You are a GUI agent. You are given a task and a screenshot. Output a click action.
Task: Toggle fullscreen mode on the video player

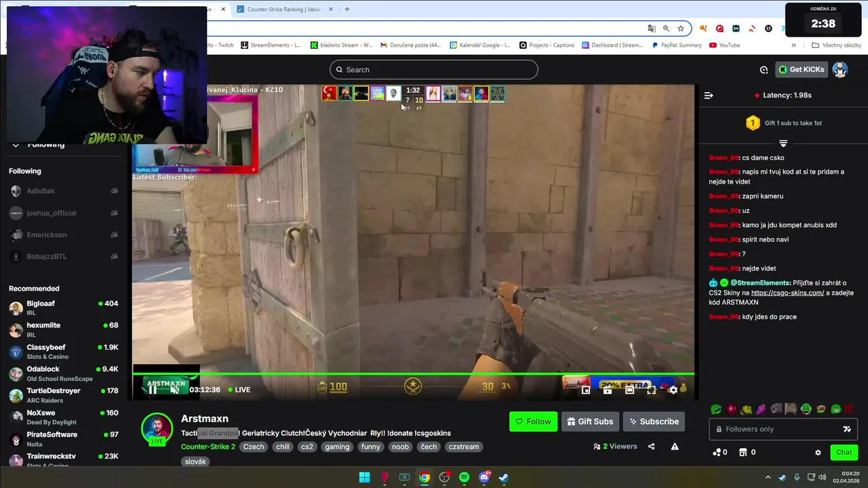(x=651, y=390)
